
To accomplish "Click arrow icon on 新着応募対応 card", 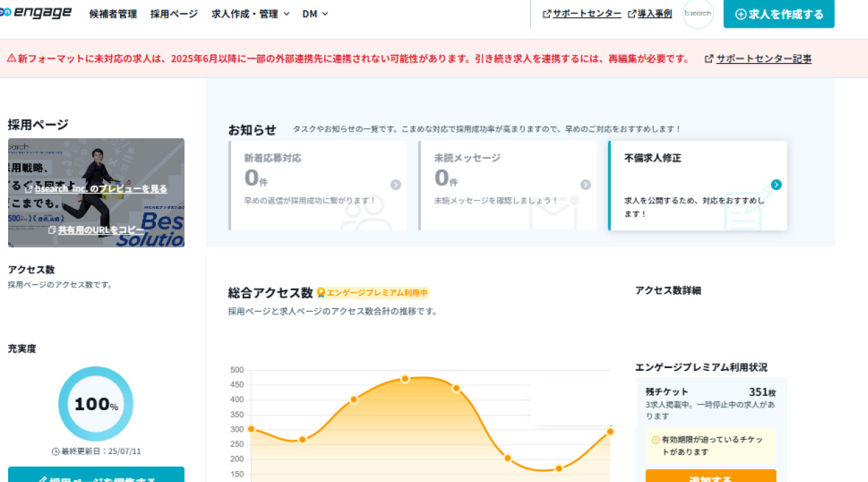I will click(x=395, y=185).
